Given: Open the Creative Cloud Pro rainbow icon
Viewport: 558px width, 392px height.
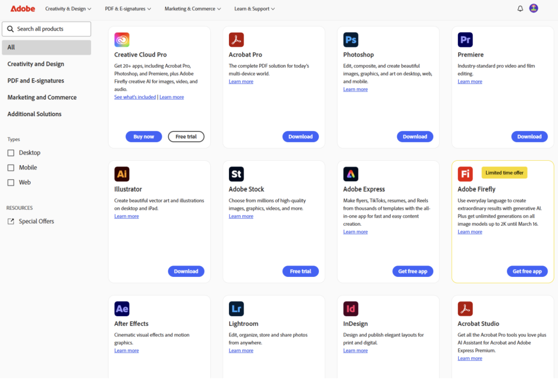Looking at the screenshot, I should click(x=122, y=39).
